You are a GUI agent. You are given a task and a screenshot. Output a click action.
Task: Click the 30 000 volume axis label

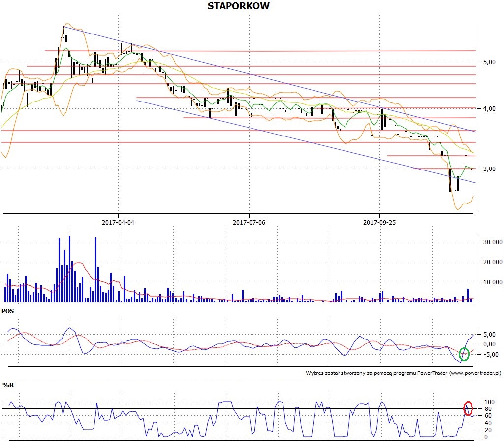pyautogui.click(x=492, y=242)
